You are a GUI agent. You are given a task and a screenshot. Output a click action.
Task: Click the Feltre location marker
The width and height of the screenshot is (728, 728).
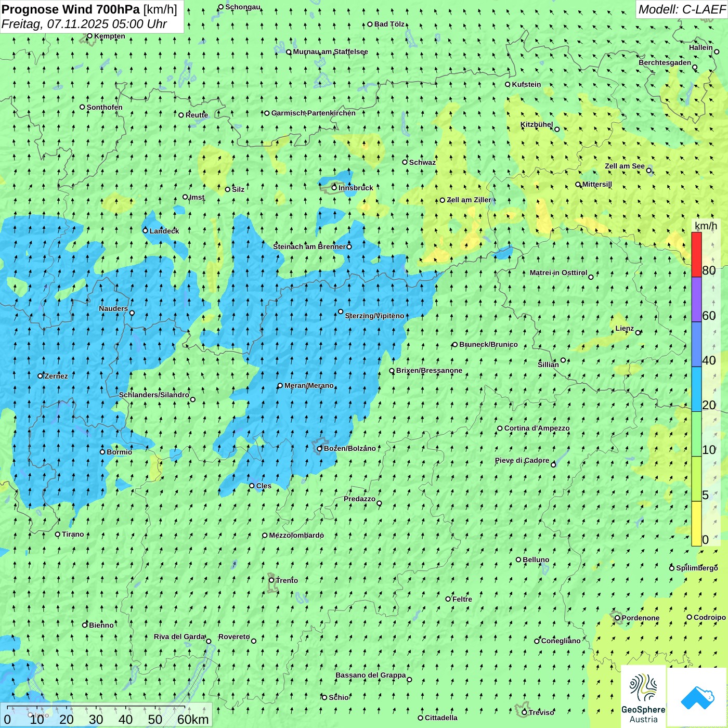point(448,599)
